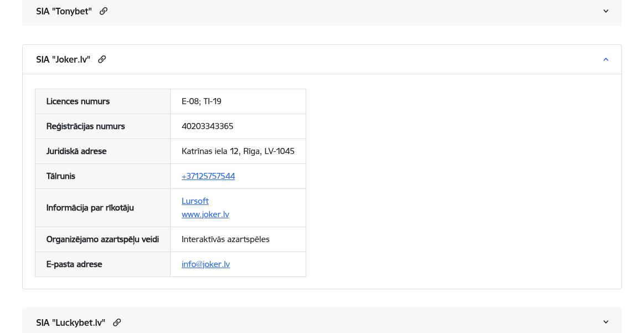Select registration number 40203343365
Viewport: 644px width, 333px height.
tap(208, 126)
